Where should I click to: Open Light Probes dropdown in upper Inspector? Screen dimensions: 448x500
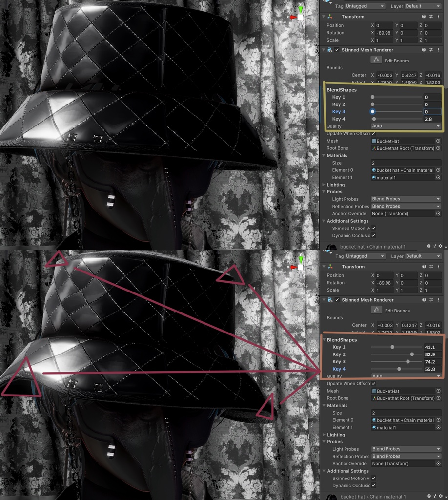pos(406,199)
